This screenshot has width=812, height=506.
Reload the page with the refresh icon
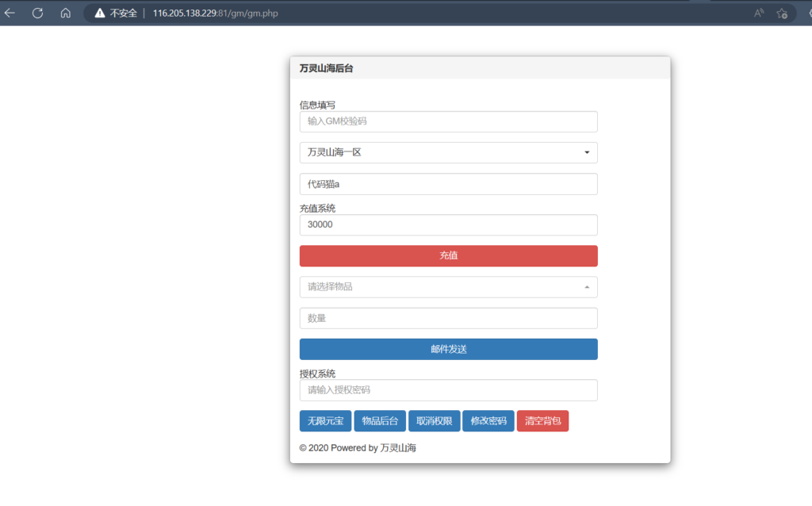pos(37,13)
